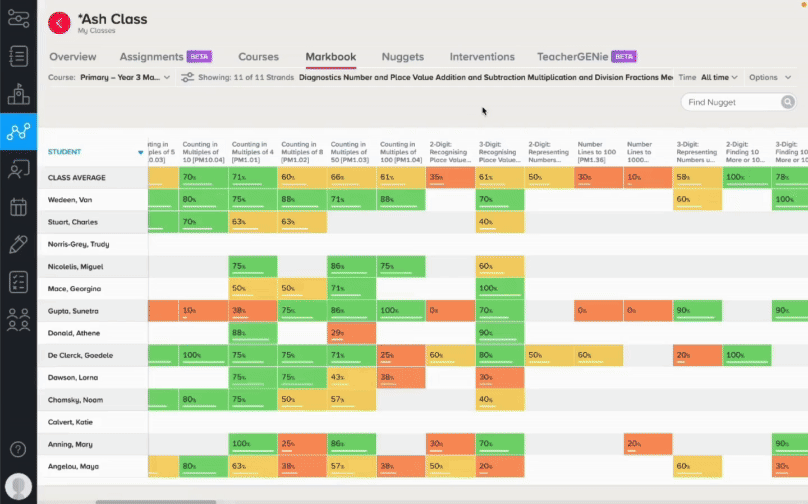Open student Gupta, Sunetra row name
Image resolution: width=808 pixels, height=504 pixels.
73,311
